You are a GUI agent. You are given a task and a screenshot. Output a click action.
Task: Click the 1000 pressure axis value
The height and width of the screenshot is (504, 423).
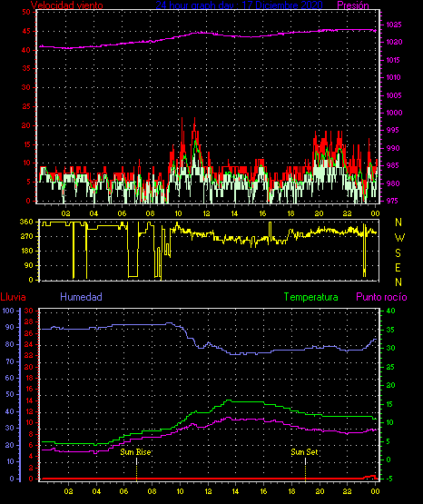coord(394,113)
